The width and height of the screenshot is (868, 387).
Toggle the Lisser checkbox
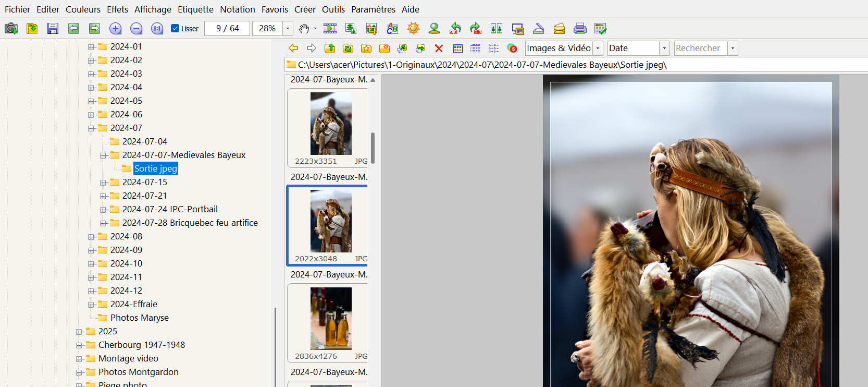pyautogui.click(x=175, y=29)
